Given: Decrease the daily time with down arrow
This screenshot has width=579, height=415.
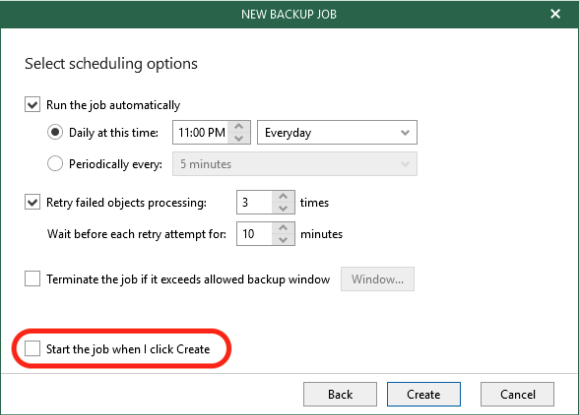Looking at the screenshot, I should (239, 138).
